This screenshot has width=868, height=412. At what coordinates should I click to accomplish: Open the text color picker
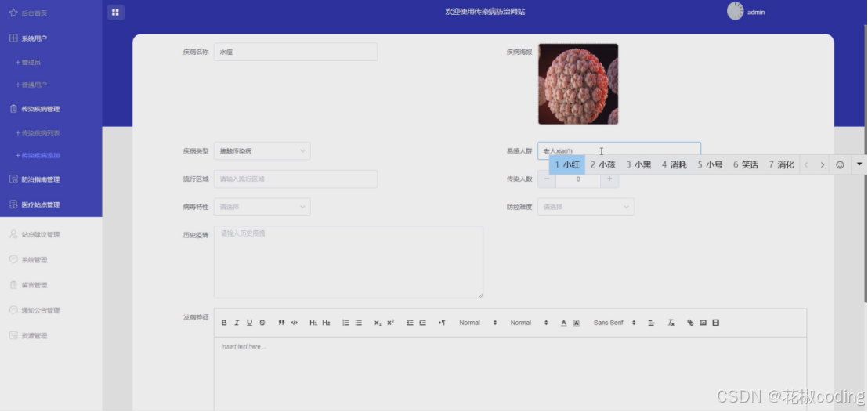coord(563,323)
